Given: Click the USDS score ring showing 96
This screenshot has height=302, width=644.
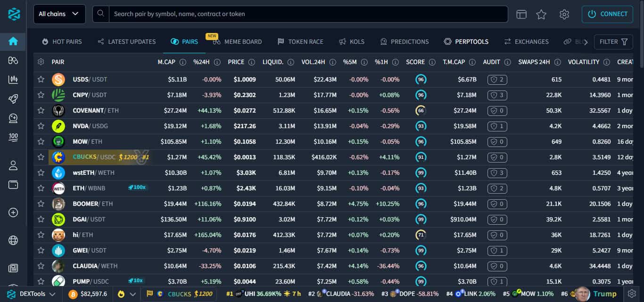Looking at the screenshot, I should [421, 80].
